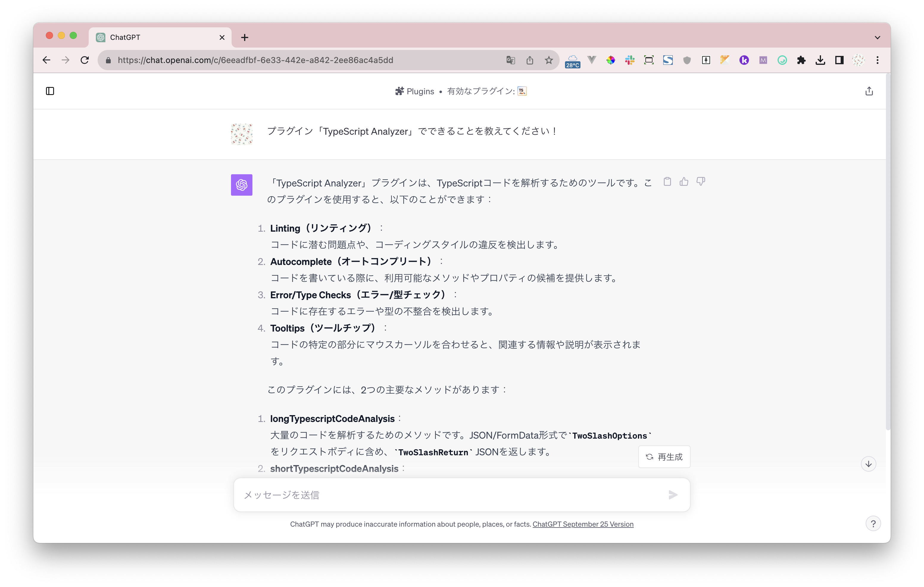Bookmark this page with the star icon
The height and width of the screenshot is (587, 924).
549,60
